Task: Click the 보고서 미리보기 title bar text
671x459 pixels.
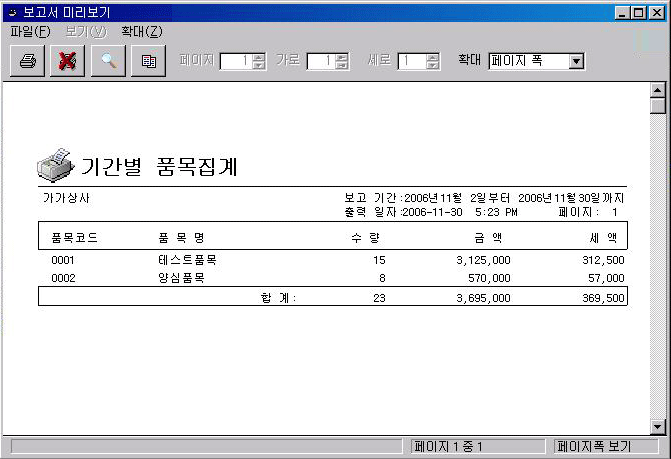Action: tap(66, 12)
